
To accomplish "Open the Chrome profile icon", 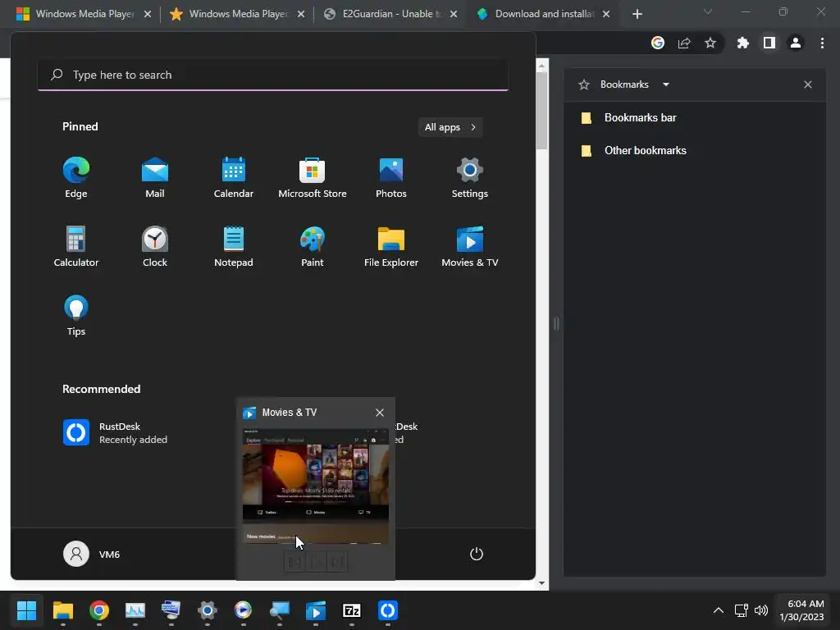I will click(796, 43).
